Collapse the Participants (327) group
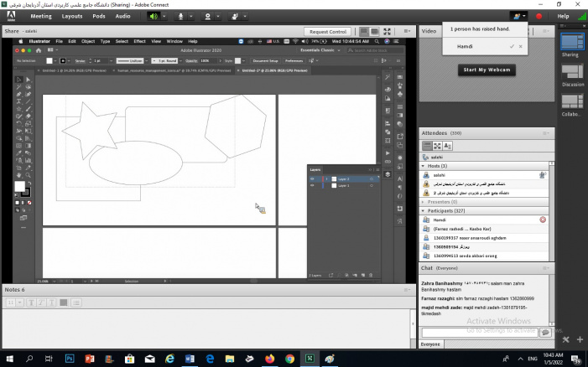Image resolution: width=588 pixels, height=367 pixels. pos(424,211)
